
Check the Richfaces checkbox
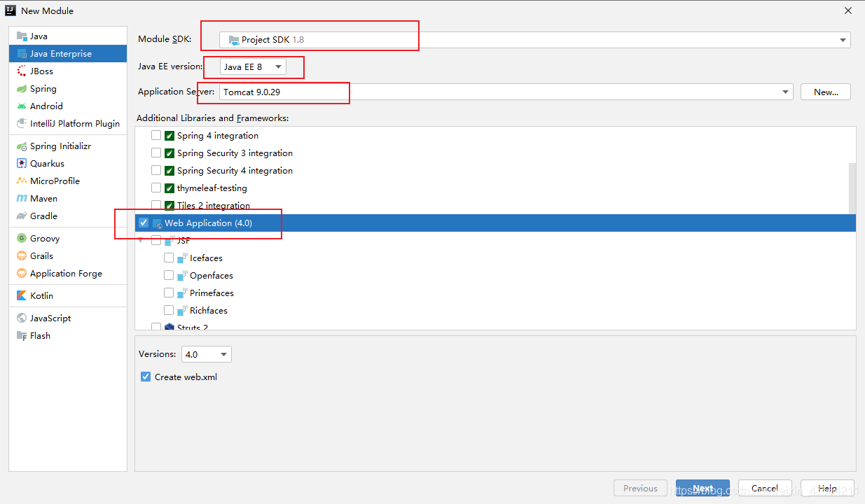click(169, 310)
